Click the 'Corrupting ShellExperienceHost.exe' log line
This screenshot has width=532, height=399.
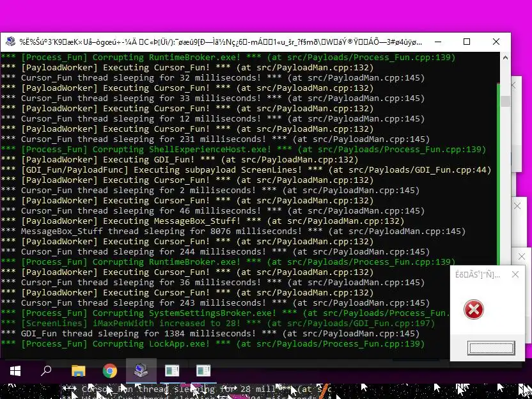(x=243, y=149)
